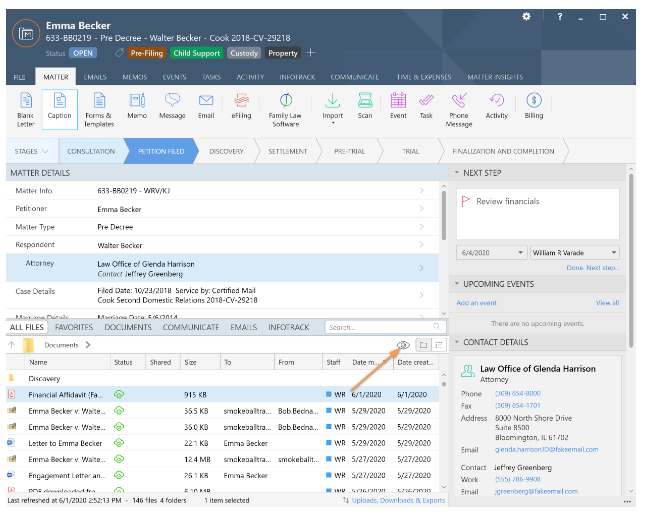The width and height of the screenshot is (650, 514).
Task: Expand the Attorney row chevron
Action: (422, 268)
